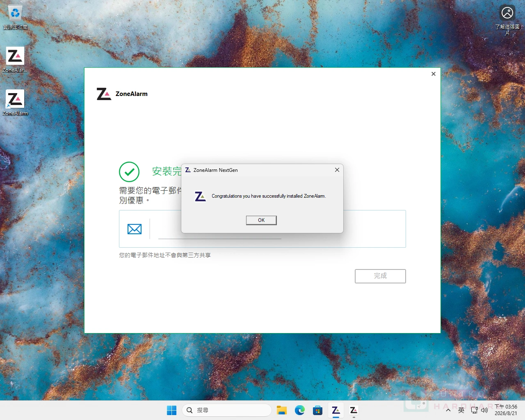Click the ZoneAlarm NextGen dialog title icon
The height and width of the screenshot is (420, 525).
(x=188, y=170)
